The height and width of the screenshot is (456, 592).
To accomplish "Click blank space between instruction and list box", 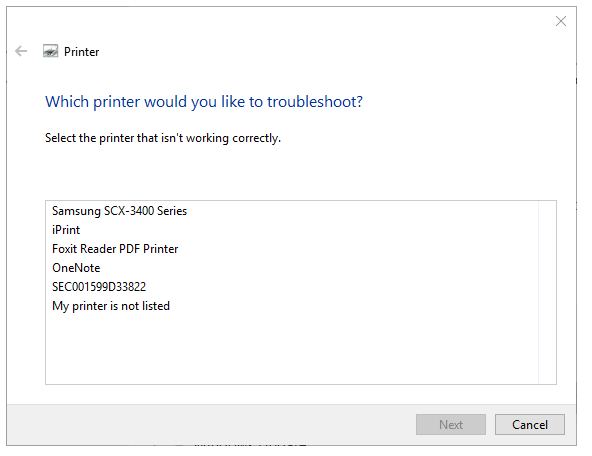I will tap(300, 173).
